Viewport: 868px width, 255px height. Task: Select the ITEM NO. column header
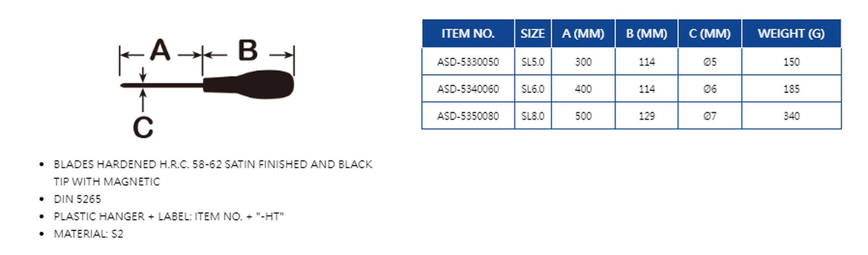pyautogui.click(x=468, y=33)
